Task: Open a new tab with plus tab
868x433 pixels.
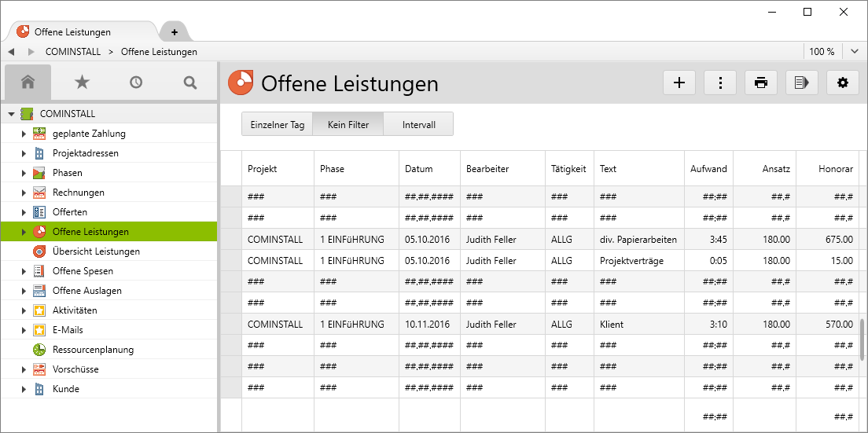Action: 175,32
